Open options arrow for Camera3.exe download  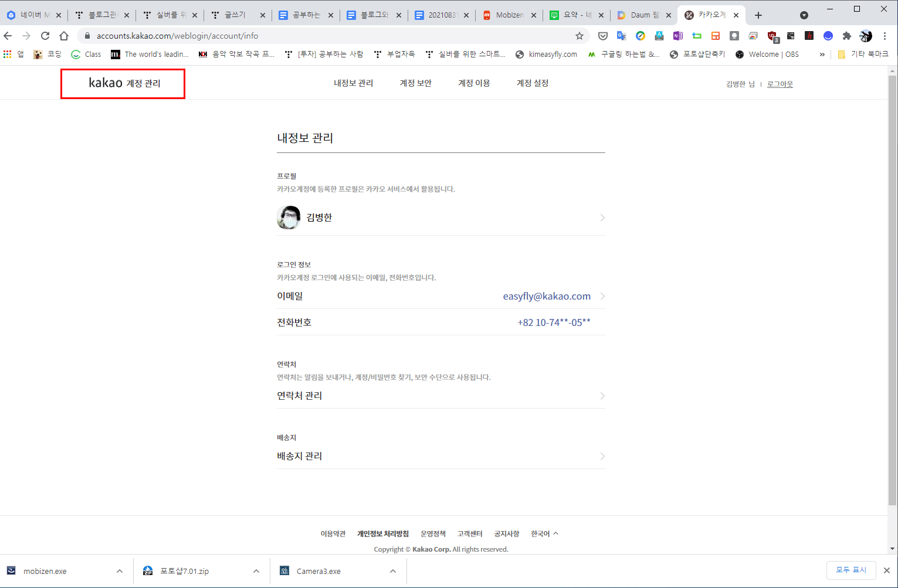[x=393, y=571]
